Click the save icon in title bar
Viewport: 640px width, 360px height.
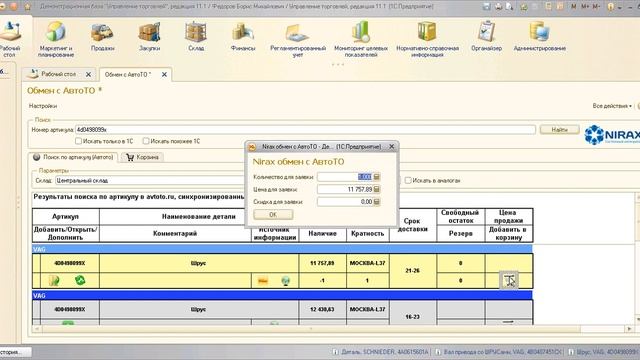tap(486, 7)
